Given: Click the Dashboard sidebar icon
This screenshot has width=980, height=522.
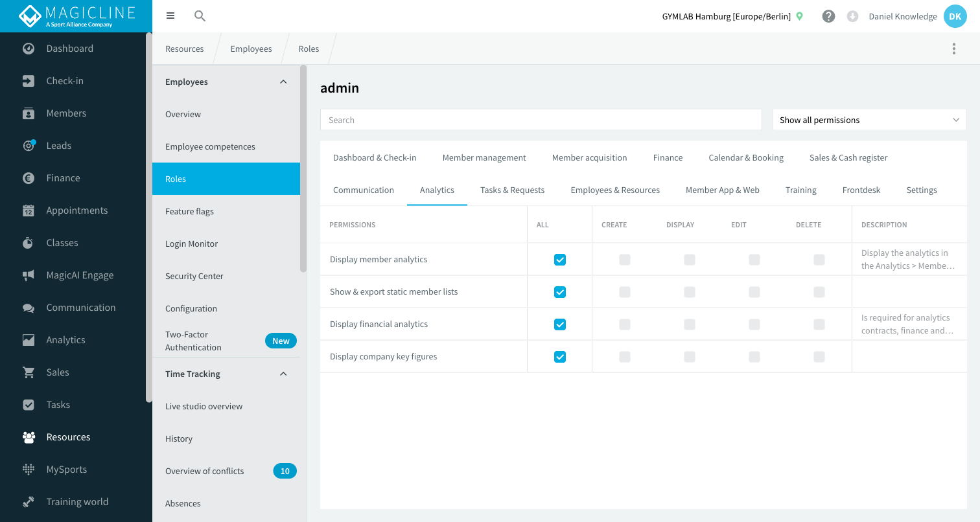Looking at the screenshot, I should click(29, 49).
